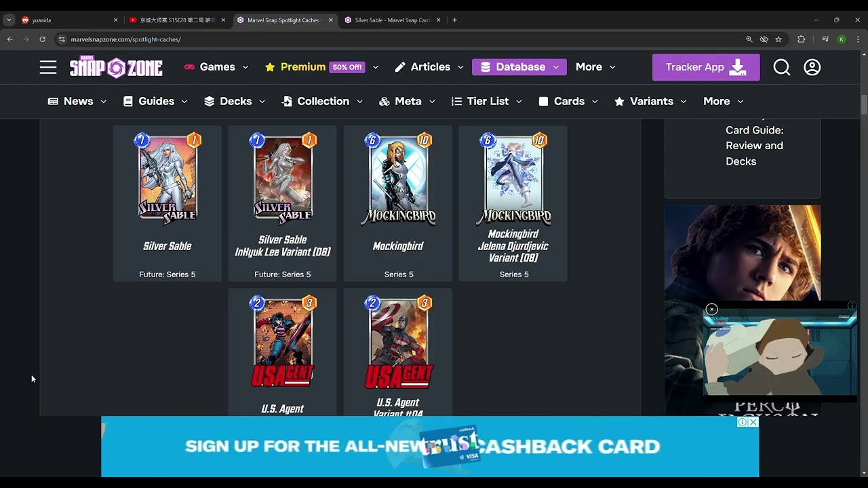Screen dimensions: 868x488
Task: Expand the secondary bar More dropdown
Action: click(723, 101)
